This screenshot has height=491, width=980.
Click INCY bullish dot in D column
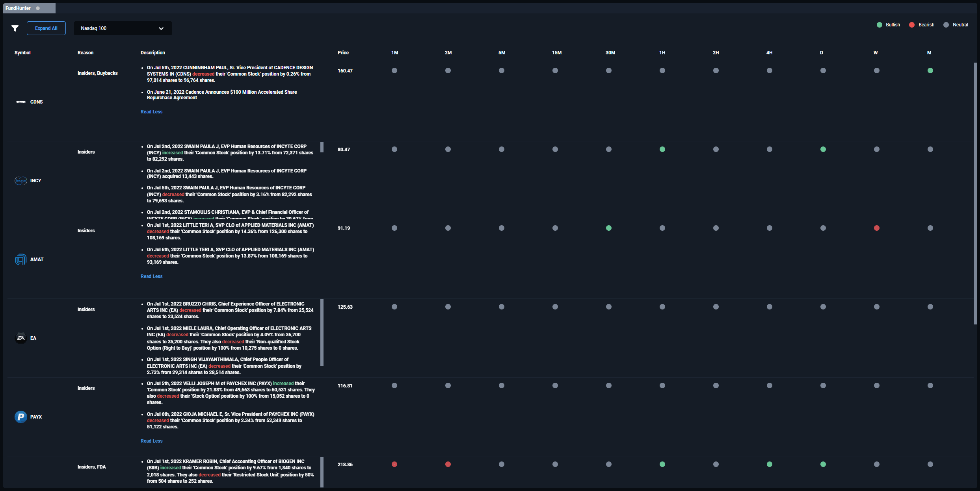pyautogui.click(x=823, y=149)
